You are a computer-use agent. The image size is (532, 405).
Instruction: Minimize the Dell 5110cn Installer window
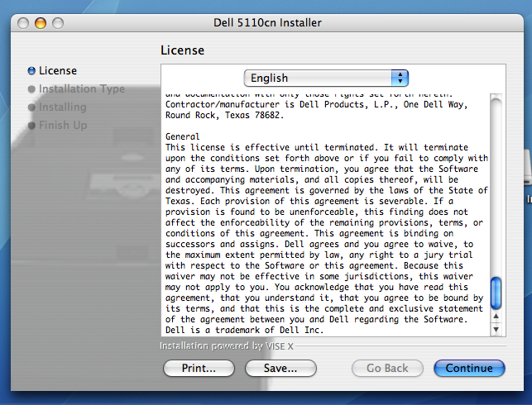pyautogui.click(x=41, y=23)
